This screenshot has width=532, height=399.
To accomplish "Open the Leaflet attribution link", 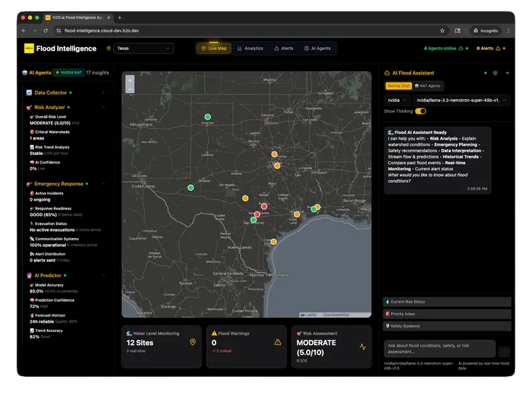I will pos(309,315).
